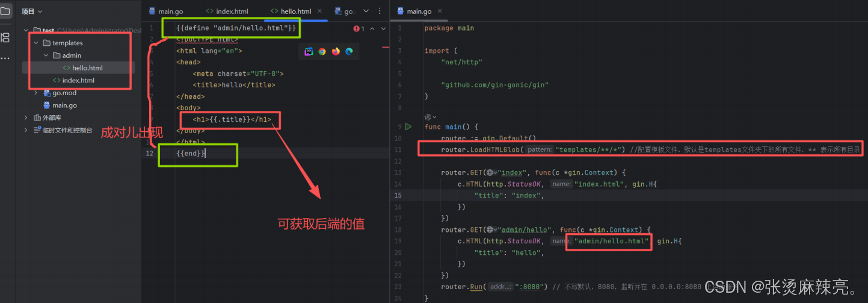Image resolution: width=868 pixels, height=303 pixels.
Task: Open hello.html in Firefox browser
Action: click(x=336, y=52)
